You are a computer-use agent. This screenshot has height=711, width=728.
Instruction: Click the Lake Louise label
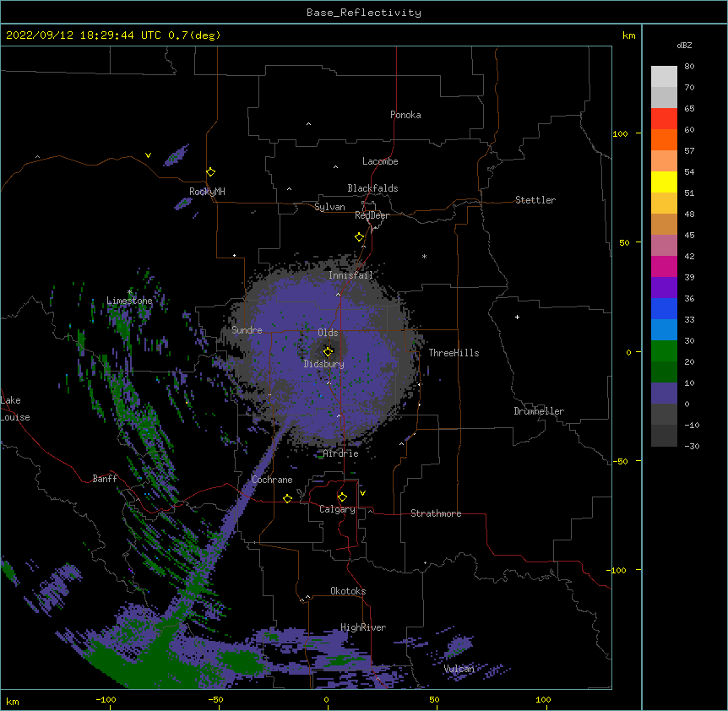[15, 409]
